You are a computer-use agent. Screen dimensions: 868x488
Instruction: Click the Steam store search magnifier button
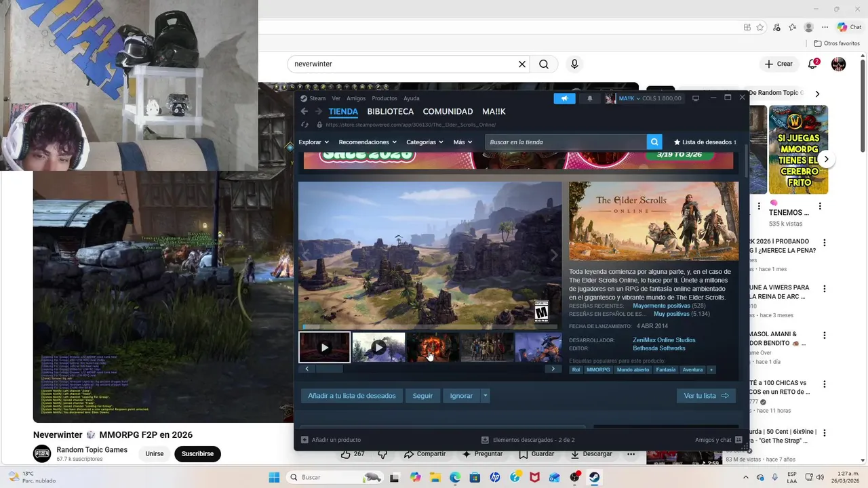click(654, 142)
